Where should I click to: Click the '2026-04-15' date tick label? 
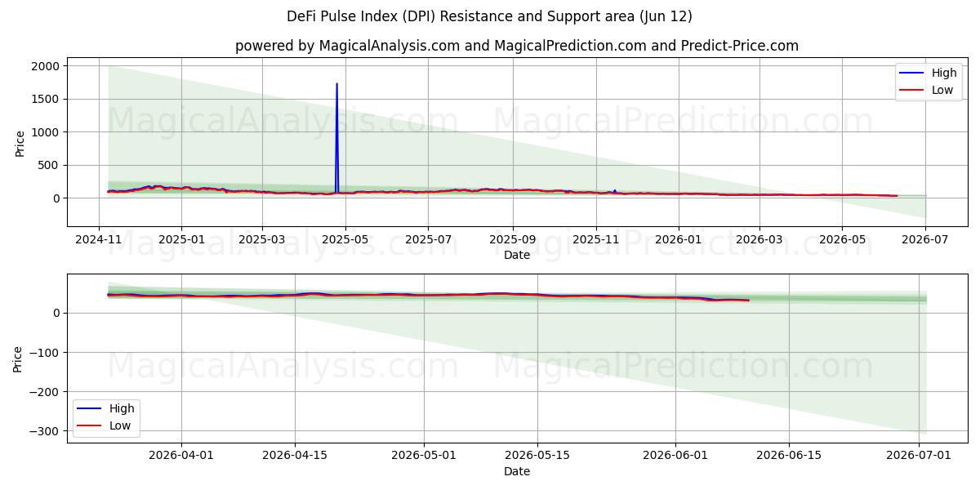294,457
